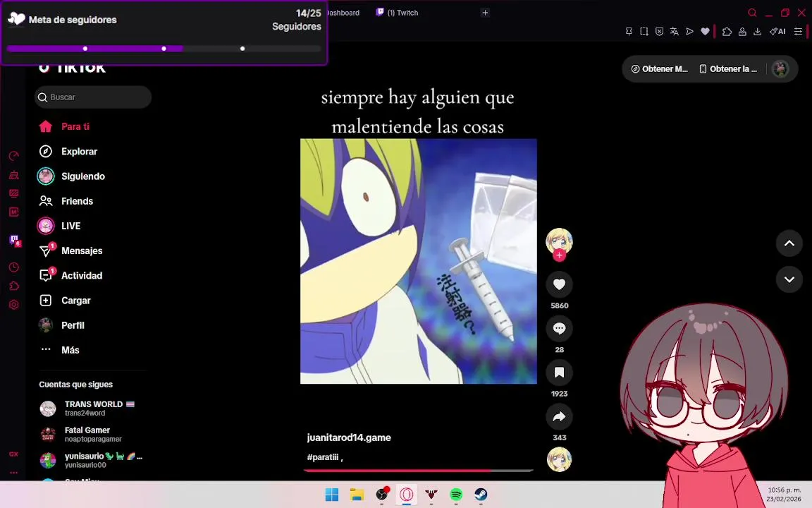Open Steam from the taskbar
812x508 pixels.
pos(481,495)
